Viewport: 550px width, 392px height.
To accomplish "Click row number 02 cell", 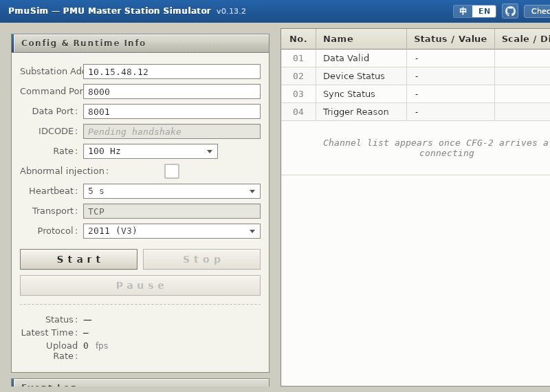I will 298,76.
